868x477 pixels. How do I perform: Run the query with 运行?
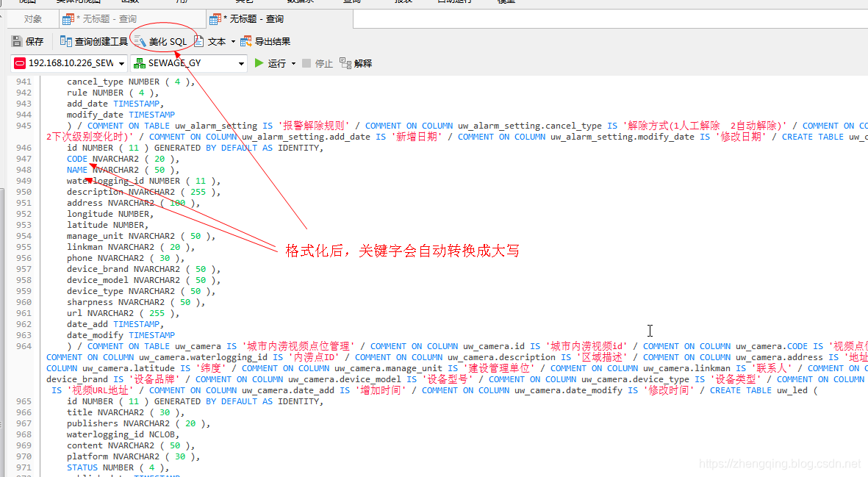coord(270,63)
